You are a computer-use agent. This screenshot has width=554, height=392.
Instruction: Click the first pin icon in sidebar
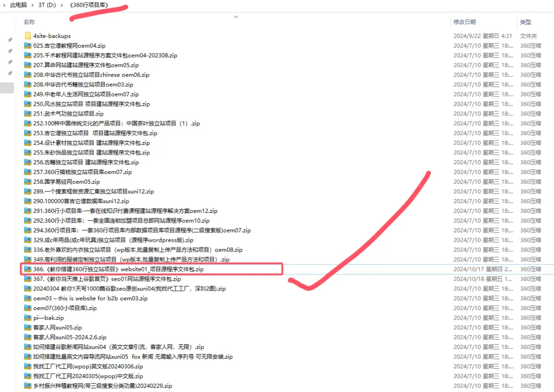click(10, 40)
